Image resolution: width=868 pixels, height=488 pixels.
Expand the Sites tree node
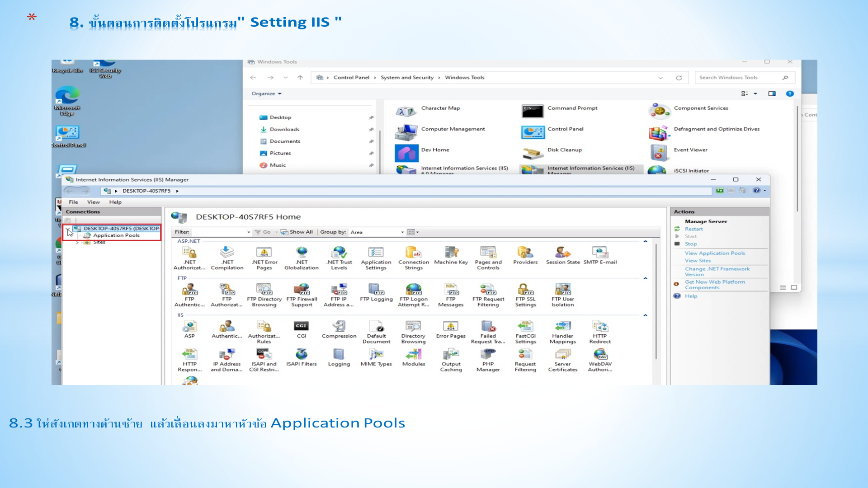tap(77, 243)
